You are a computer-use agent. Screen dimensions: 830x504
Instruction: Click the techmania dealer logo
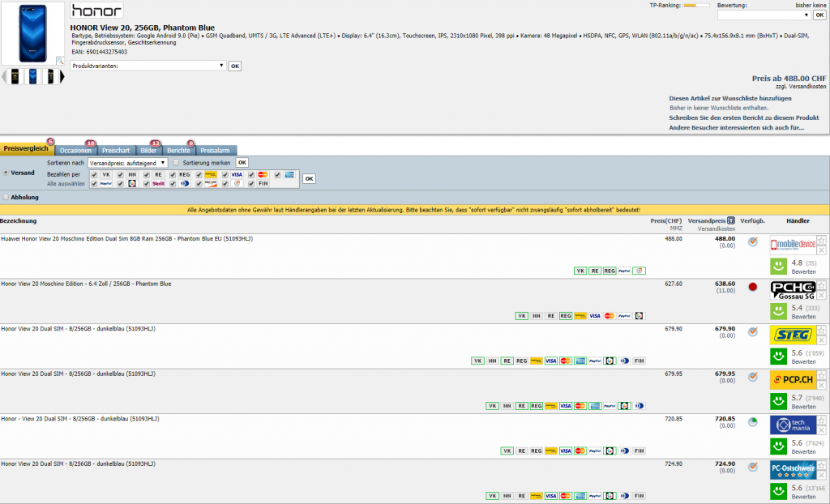[x=793, y=425]
